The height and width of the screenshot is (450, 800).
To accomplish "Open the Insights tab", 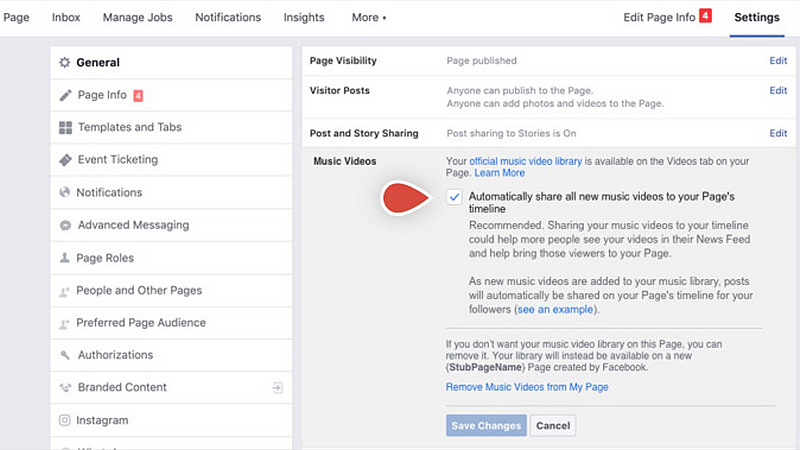I will coord(304,17).
